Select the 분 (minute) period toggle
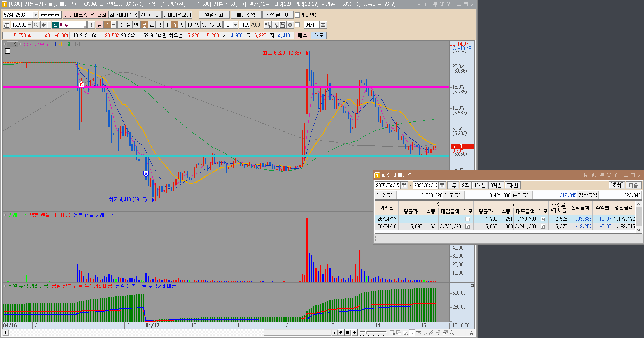Screen dimensions: 644x338 [144, 25]
